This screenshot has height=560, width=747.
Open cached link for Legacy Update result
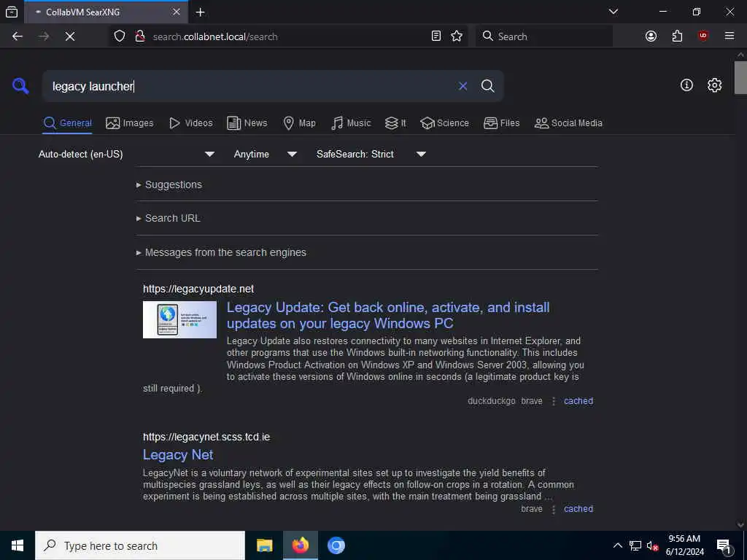coord(578,401)
